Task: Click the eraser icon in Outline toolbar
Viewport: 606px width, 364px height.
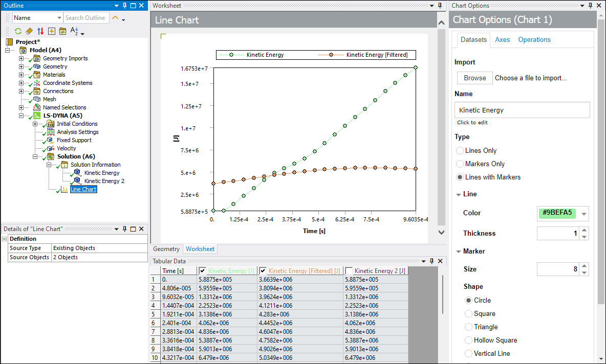Action: pos(29,31)
